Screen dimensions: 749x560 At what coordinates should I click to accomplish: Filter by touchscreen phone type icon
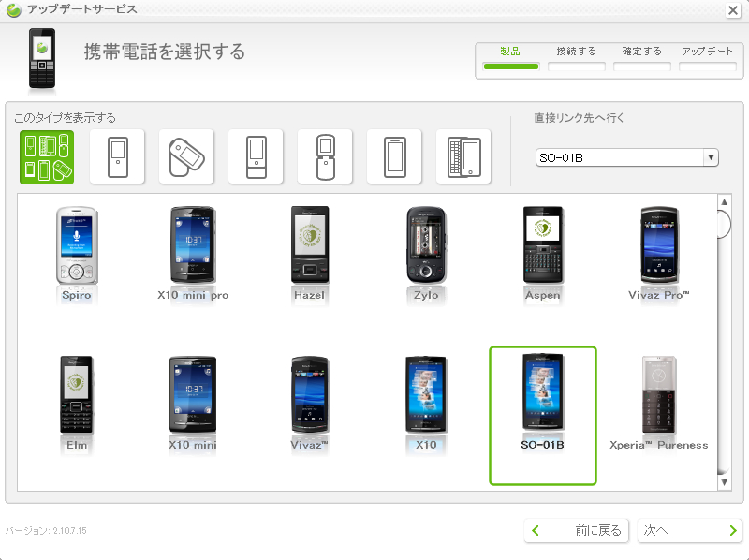[x=394, y=157]
